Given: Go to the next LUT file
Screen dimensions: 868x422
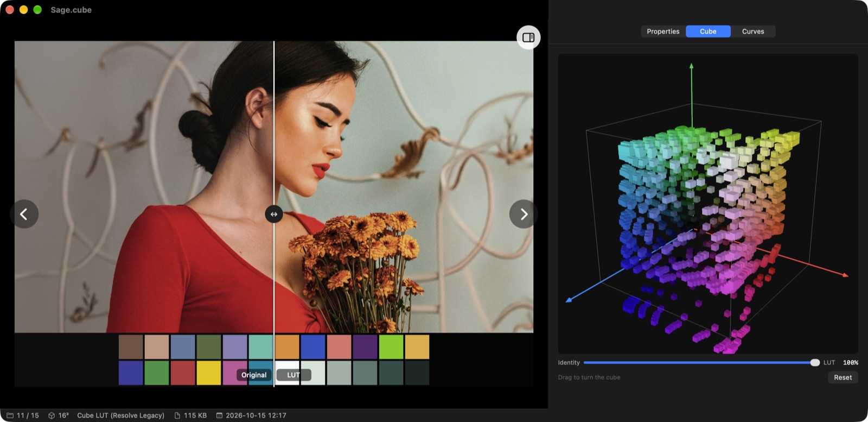Looking at the screenshot, I should click(x=524, y=214).
